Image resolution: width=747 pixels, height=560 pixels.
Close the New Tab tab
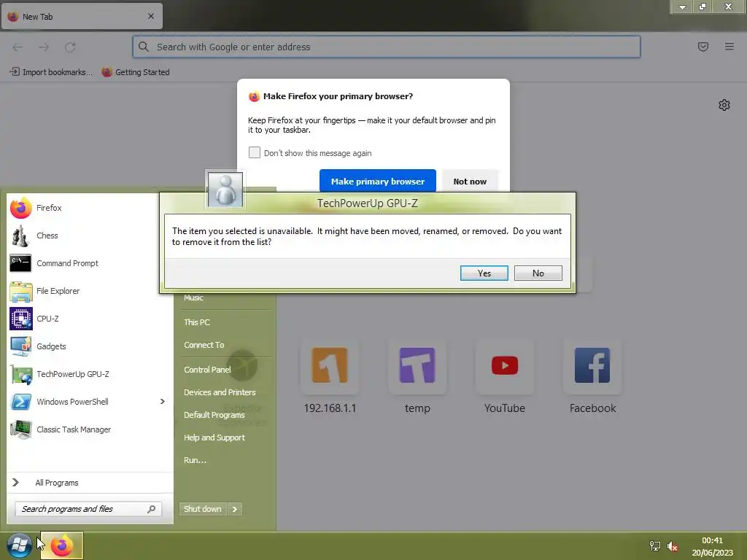click(151, 16)
